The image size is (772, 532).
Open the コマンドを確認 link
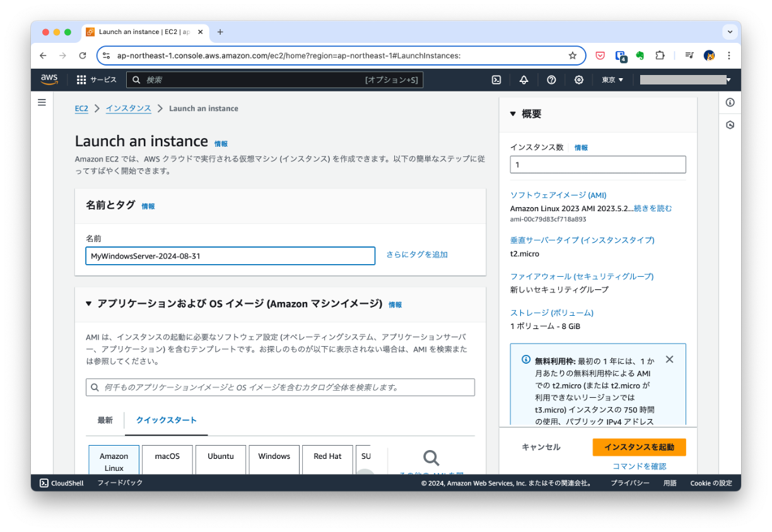(x=639, y=466)
